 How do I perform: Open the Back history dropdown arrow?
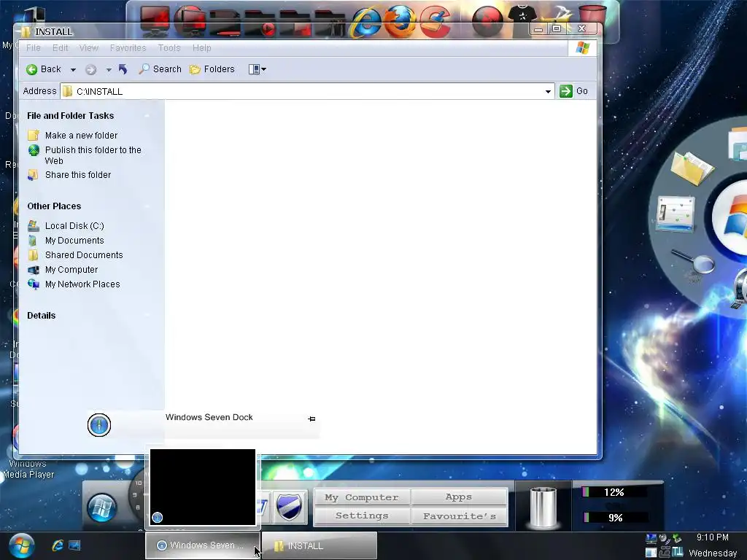(73, 69)
